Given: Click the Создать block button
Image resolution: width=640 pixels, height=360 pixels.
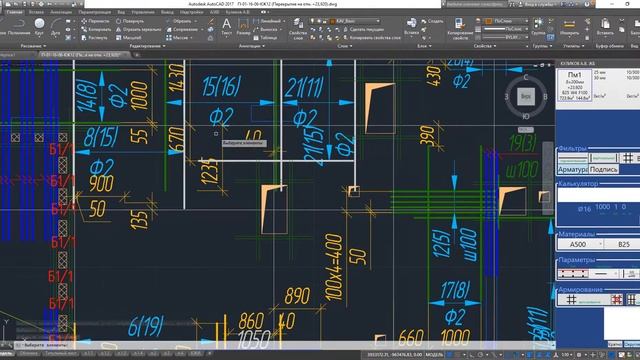Looking at the screenshot, I should coord(432,21).
